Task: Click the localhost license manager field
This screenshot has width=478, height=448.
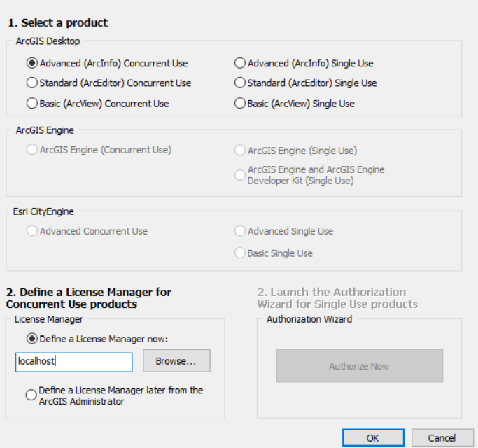Action: [x=73, y=363]
